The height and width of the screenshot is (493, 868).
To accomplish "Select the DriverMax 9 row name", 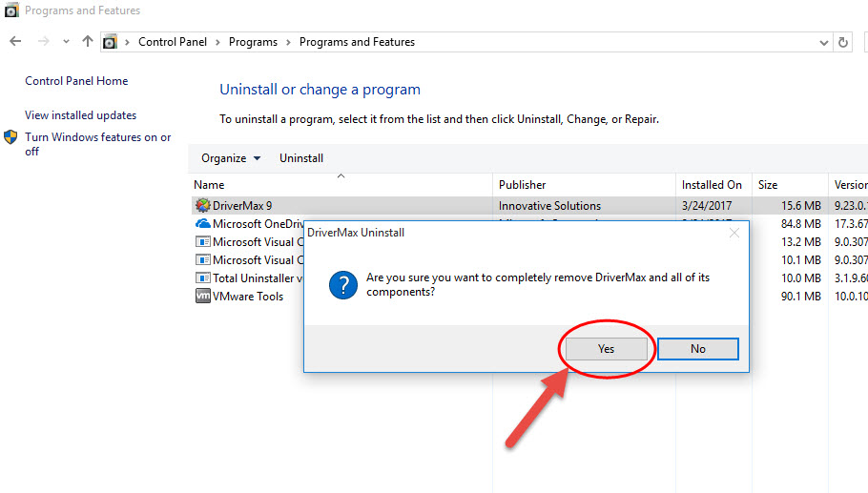I will tap(242, 206).
